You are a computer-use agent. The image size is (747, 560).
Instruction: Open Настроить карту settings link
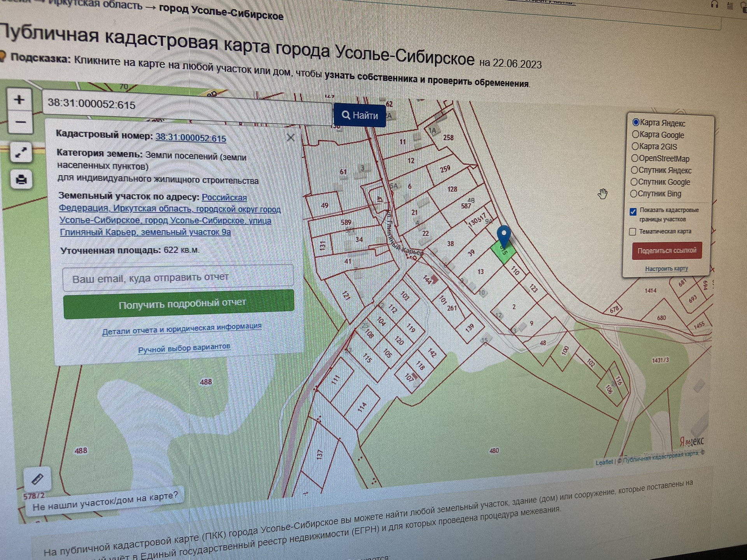coord(666,269)
